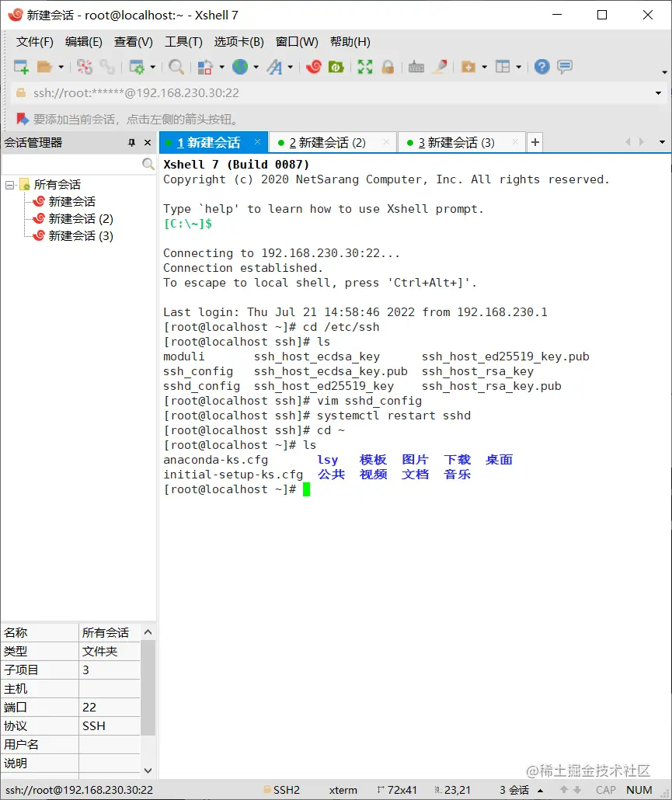672x800 pixels.
Task: Click the address bar lock icon
Action: (x=21, y=93)
